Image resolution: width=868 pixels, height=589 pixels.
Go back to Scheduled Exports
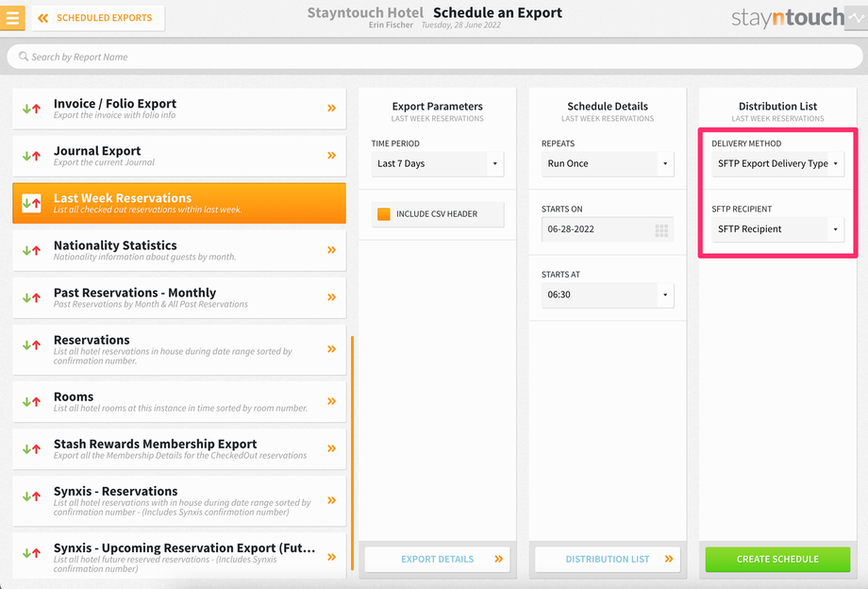98,18
